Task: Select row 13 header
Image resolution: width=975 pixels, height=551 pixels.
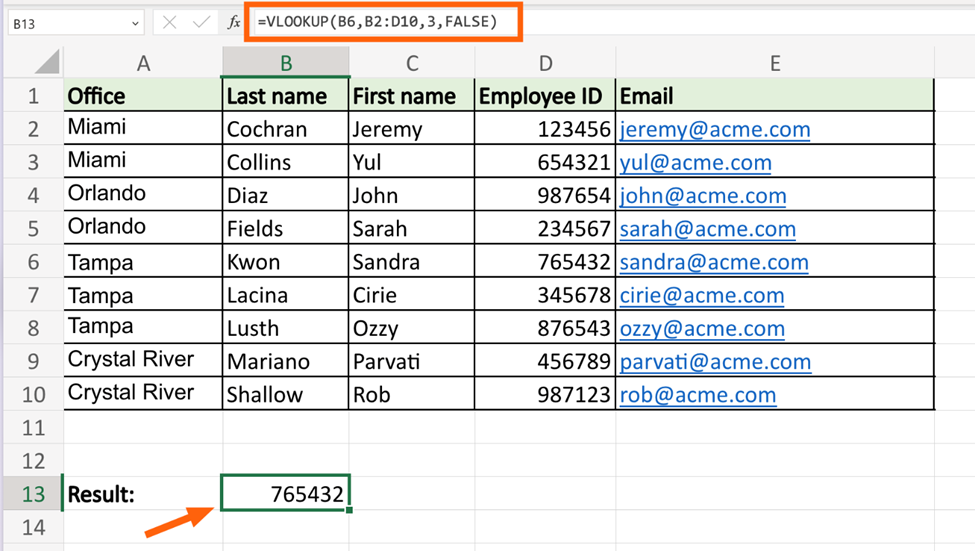Action: [x=33, y=494]
